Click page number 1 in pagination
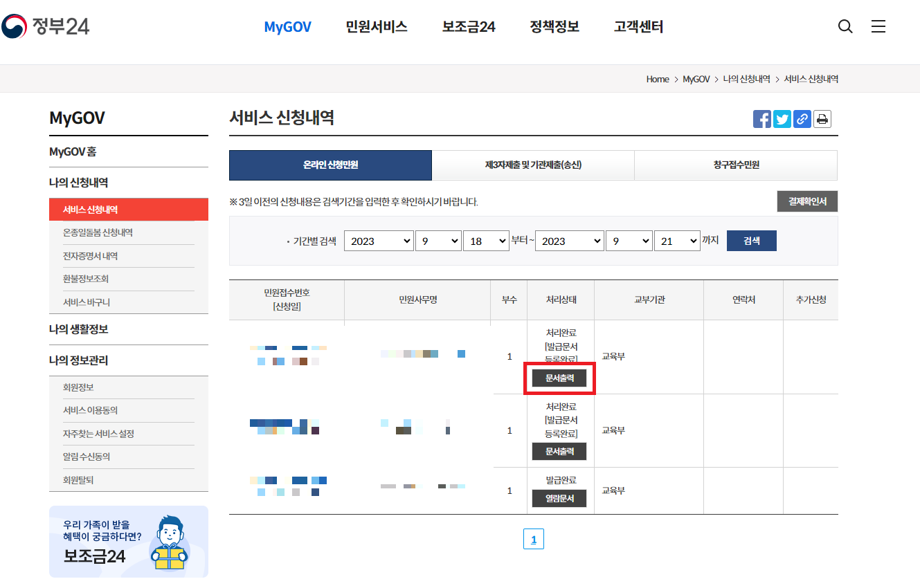 pos(533,539)
